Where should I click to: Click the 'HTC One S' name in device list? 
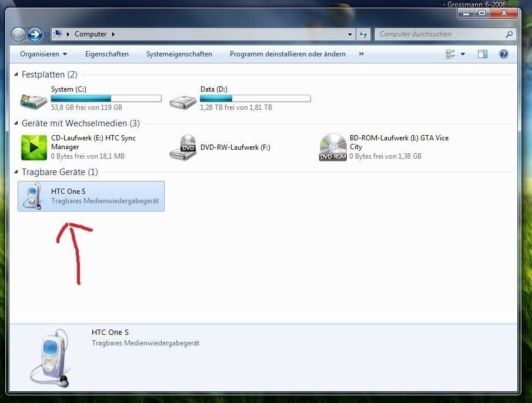pyautogui.click(x=68, y=191)
